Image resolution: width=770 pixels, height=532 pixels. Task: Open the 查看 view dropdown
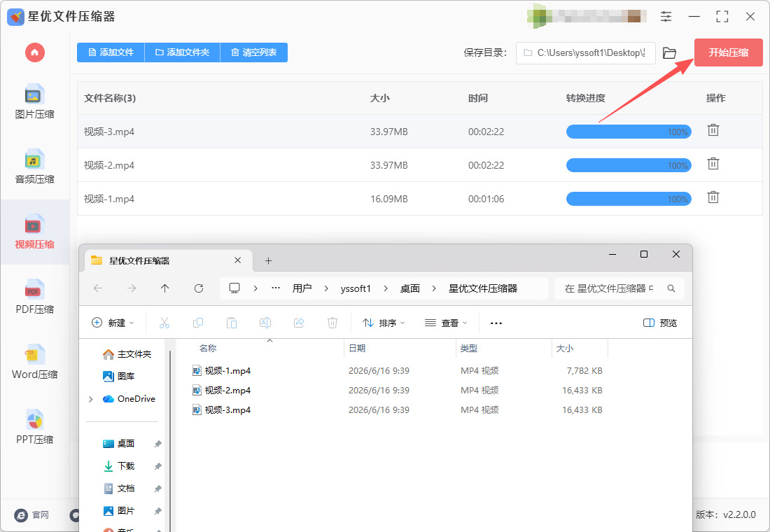click(446, 323)
